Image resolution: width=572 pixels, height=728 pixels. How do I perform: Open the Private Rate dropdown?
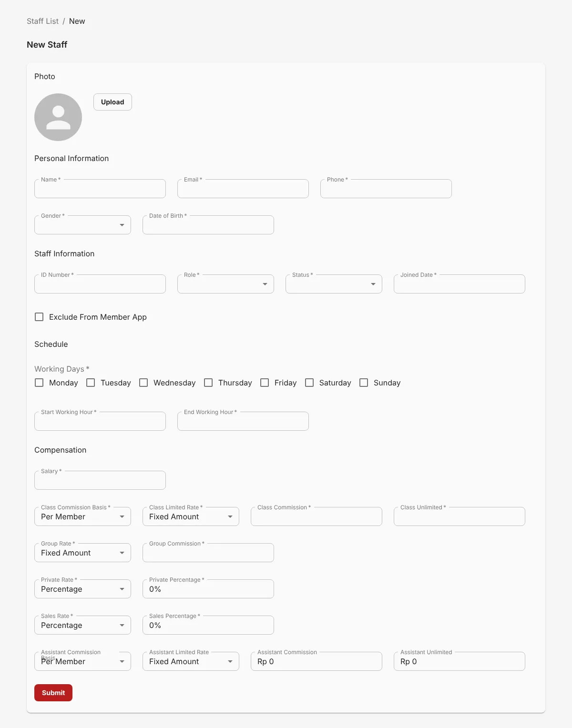pyautogui.click(x=82, y=589)
